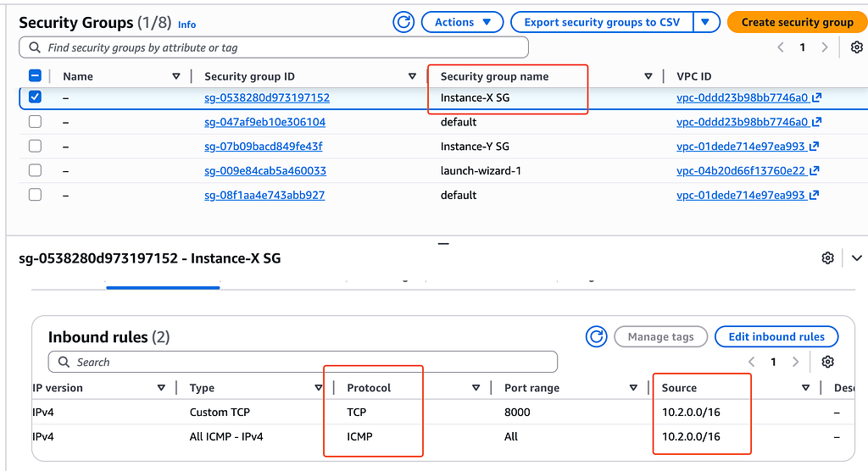The width and height of the screenshot is (868, 471).
Task: Select the launch-wizard-1 group name cell
Action: click(x=481, y=171)
